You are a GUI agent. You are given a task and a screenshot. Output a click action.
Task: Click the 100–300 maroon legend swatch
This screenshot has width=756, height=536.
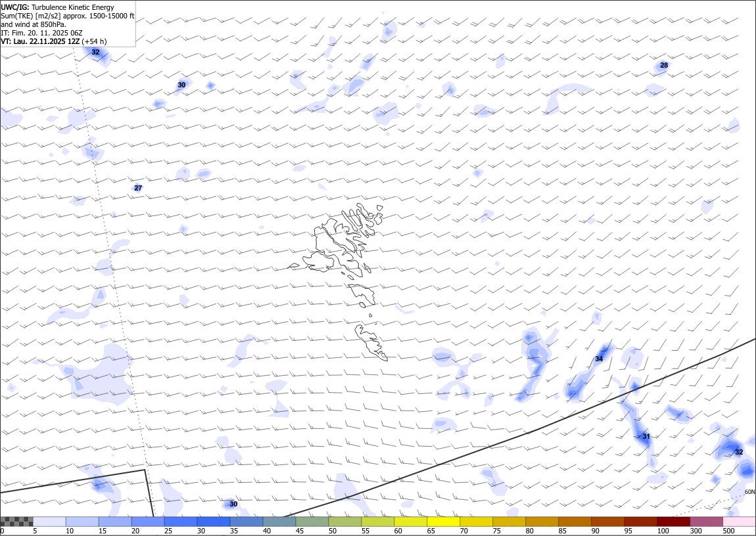pos(673,522)
